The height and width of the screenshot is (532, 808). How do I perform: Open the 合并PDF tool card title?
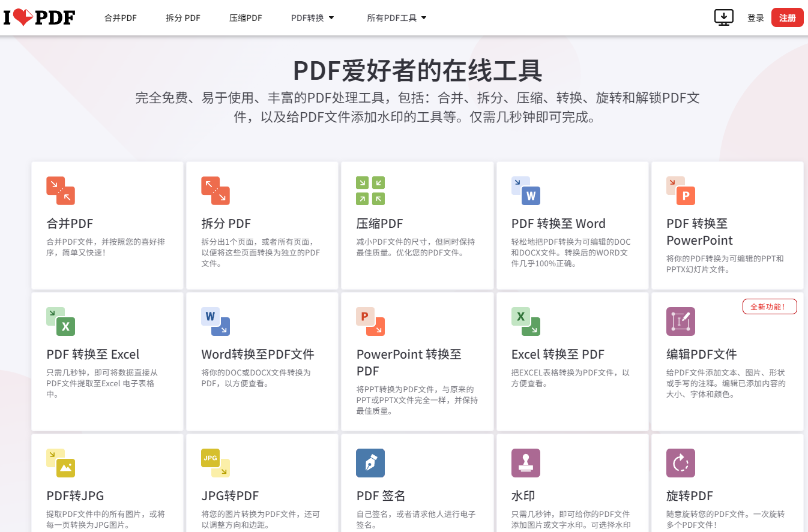tap(70, 224)
